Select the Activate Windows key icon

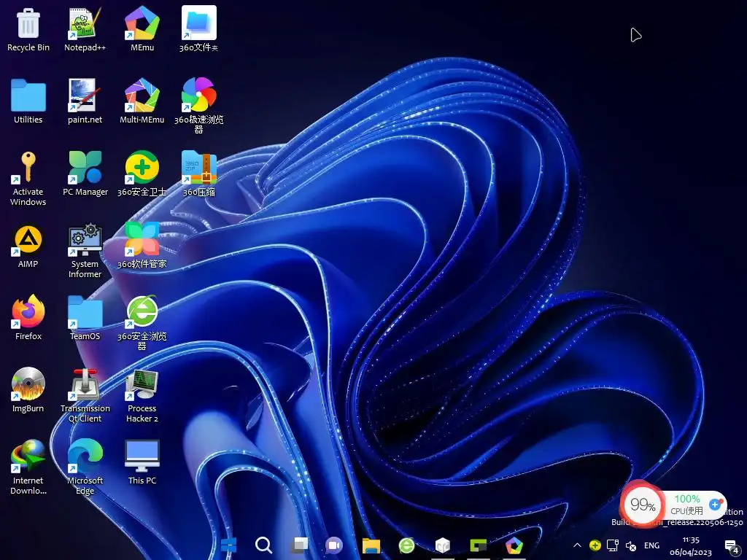pos(28,179)
